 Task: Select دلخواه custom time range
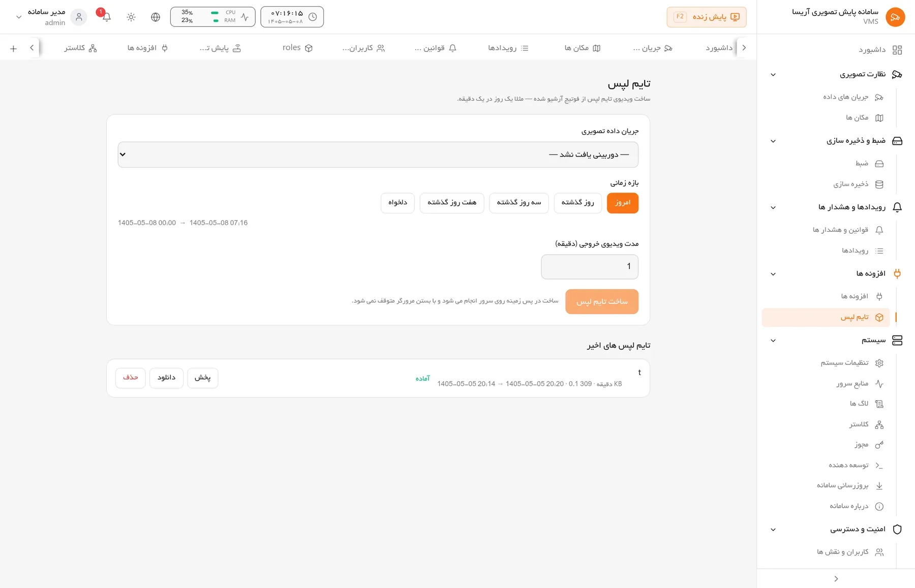point(398,203)
